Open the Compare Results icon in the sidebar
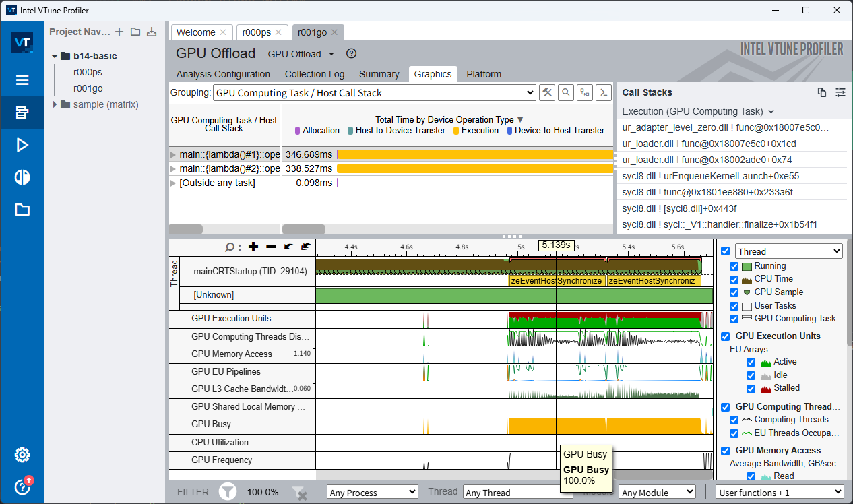 pos(22,177)
